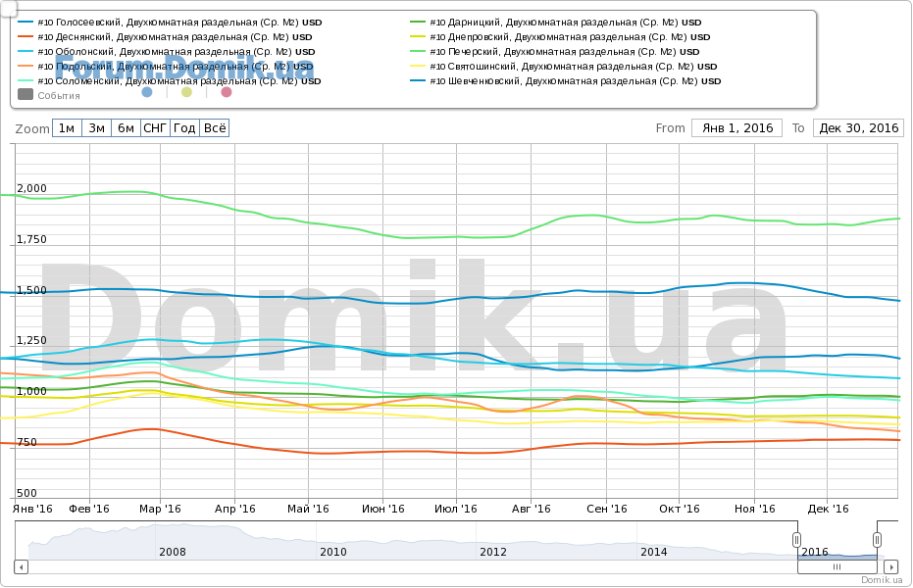Viewport: 913px width, 588px height.
Task: Edit the To date field
Action: 858,128
